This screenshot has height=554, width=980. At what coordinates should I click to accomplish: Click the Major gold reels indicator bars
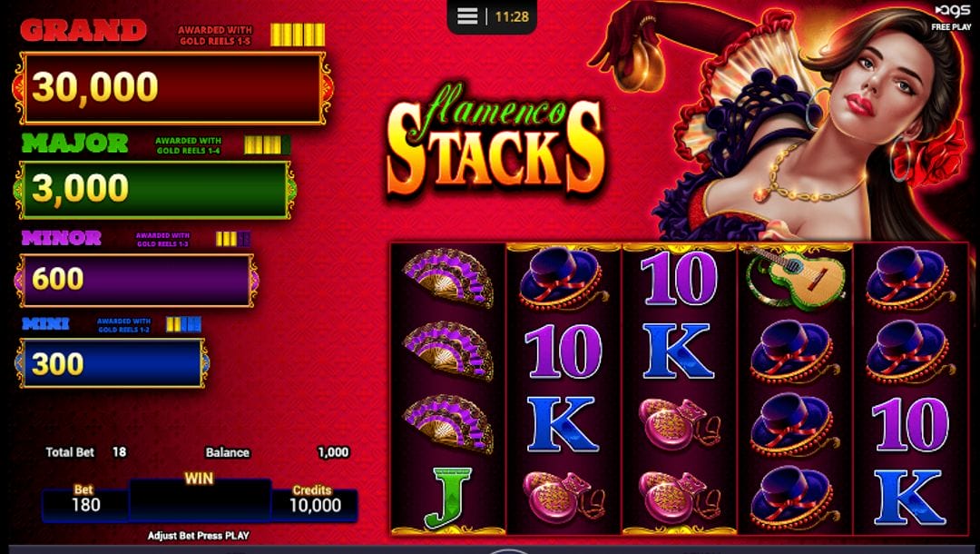[267, 145]
